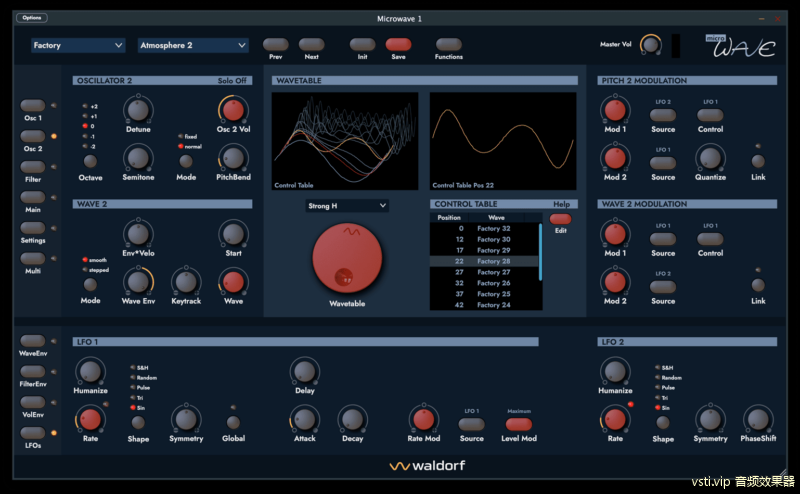Click the Init button

[x=362, y=44]
